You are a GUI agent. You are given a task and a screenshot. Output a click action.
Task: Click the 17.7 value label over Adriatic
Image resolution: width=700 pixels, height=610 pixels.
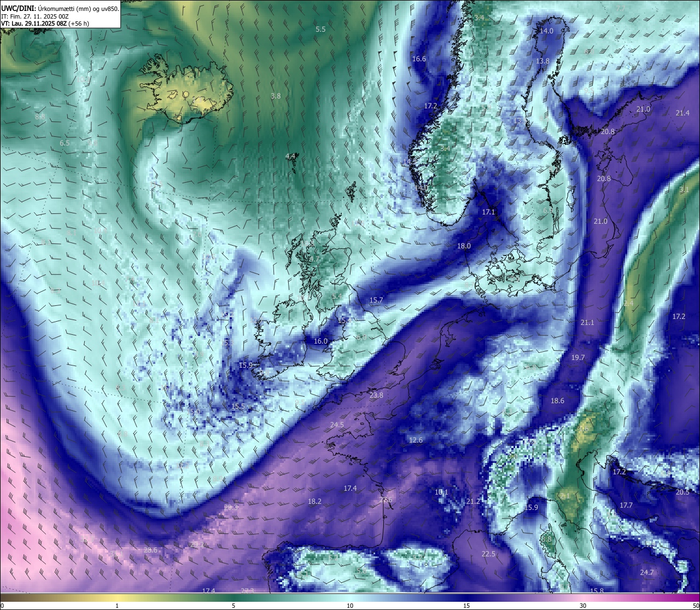tap(626, 506)
